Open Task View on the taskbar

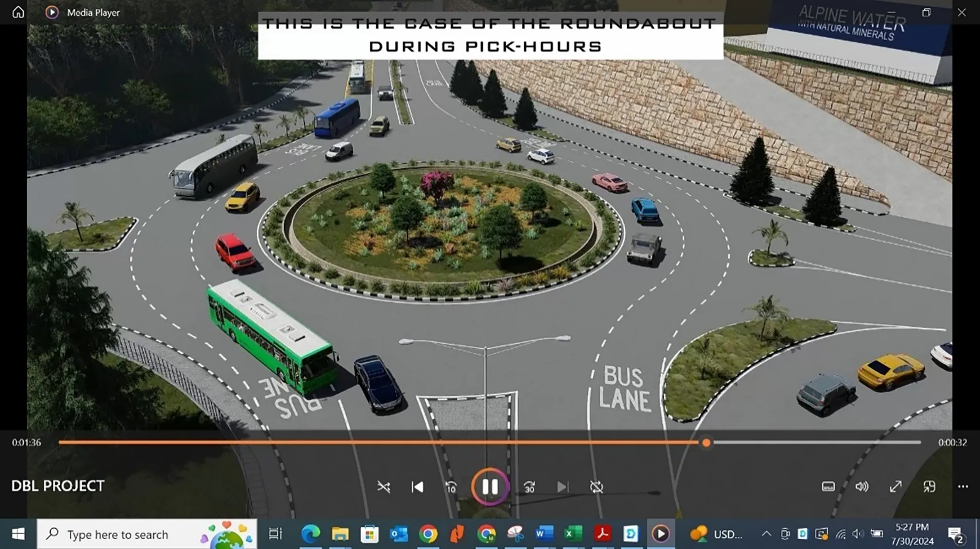[275, 534]
